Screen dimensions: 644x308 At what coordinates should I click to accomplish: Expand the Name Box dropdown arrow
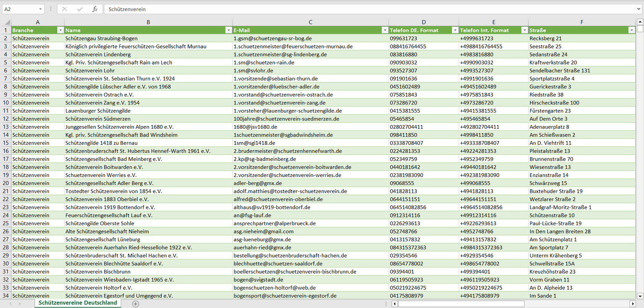tap(41, 9)
